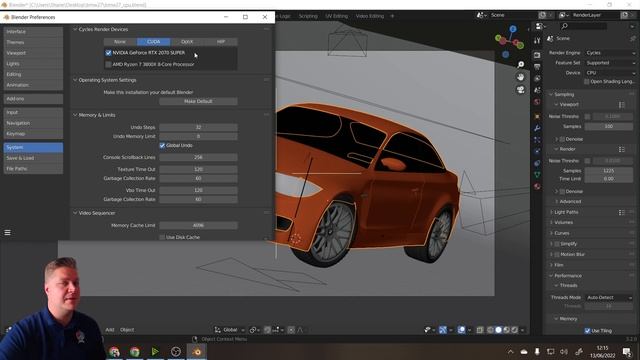Image resolution: width=640 pixels, height=360 pixels.
Task: Click the viewport zoom magnifier icon
Action: 520,64
